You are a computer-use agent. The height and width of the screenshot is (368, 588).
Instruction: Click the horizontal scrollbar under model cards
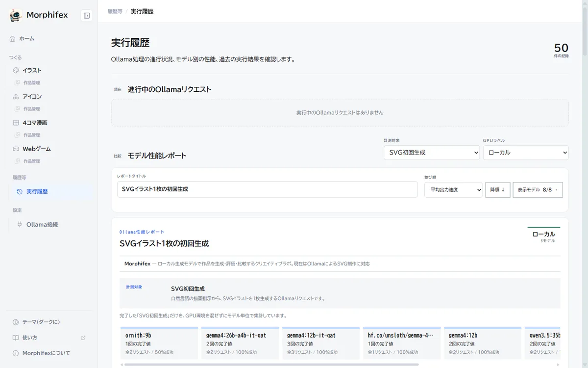click(271, 365)
